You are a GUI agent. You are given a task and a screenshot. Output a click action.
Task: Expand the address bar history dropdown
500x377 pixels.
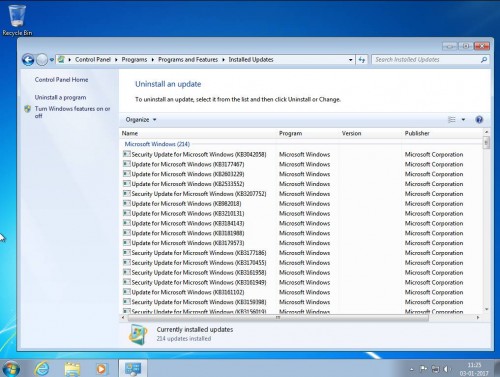tap(351, 60)
